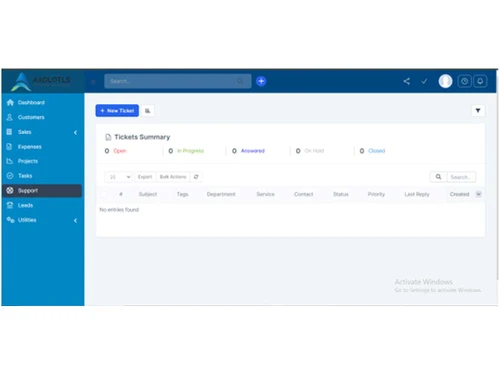Expand the Utilities submenu chevron
The image size is (500, 375).
pyautogui.click(x=76, y=220)
